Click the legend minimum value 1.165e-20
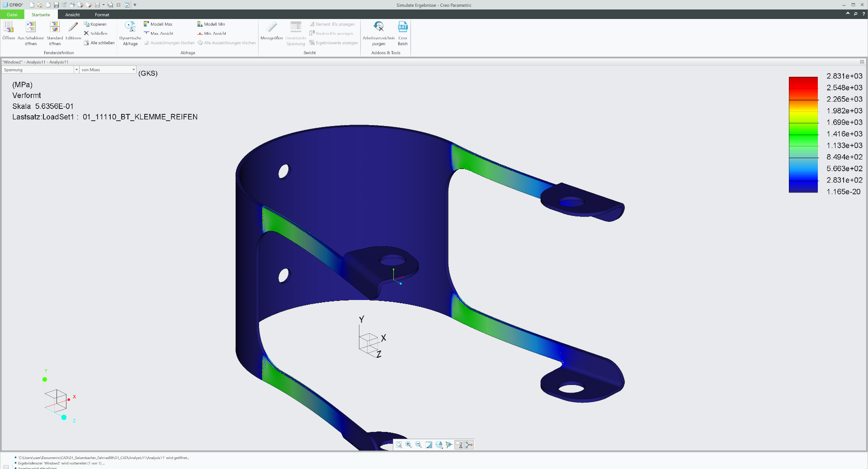The height and width of the screenshot is (469, 868). click(844, 192)
